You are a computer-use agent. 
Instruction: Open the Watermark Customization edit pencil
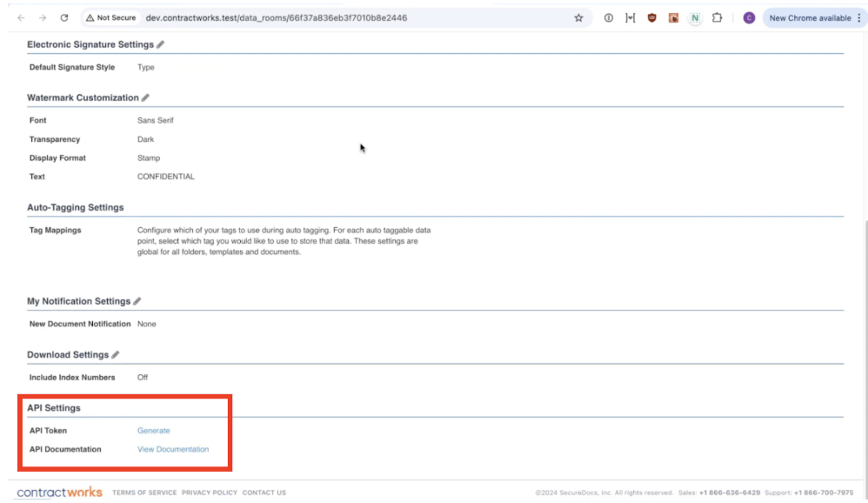point(145,97)
